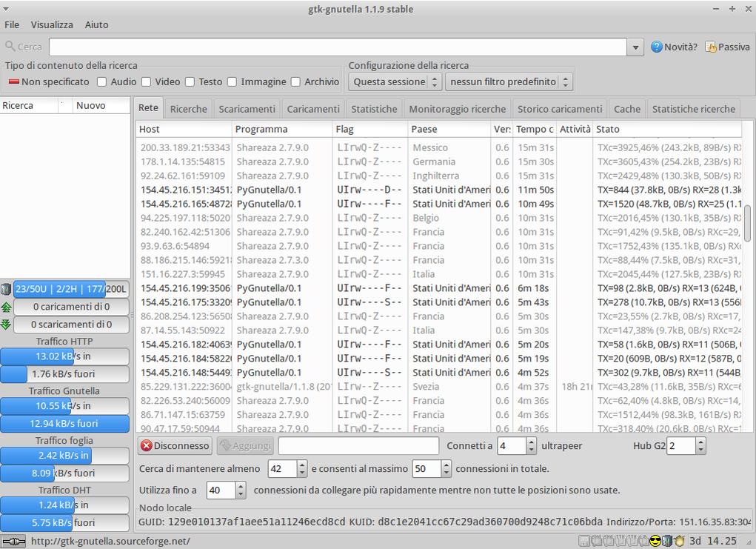
Task: Open the Caricamenti tab
Action: point(313,109)
